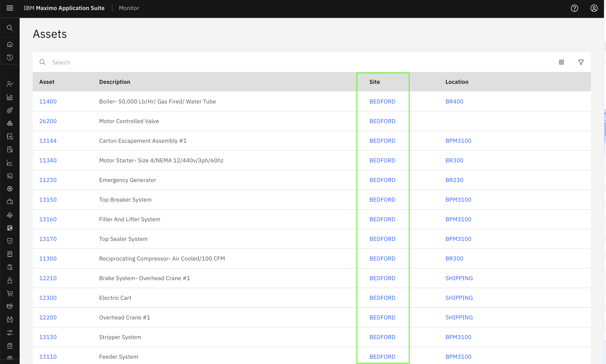Open BR300 location for Motor Starter row
The height and width of the screenshot is (364, 606).
point(454,160)
